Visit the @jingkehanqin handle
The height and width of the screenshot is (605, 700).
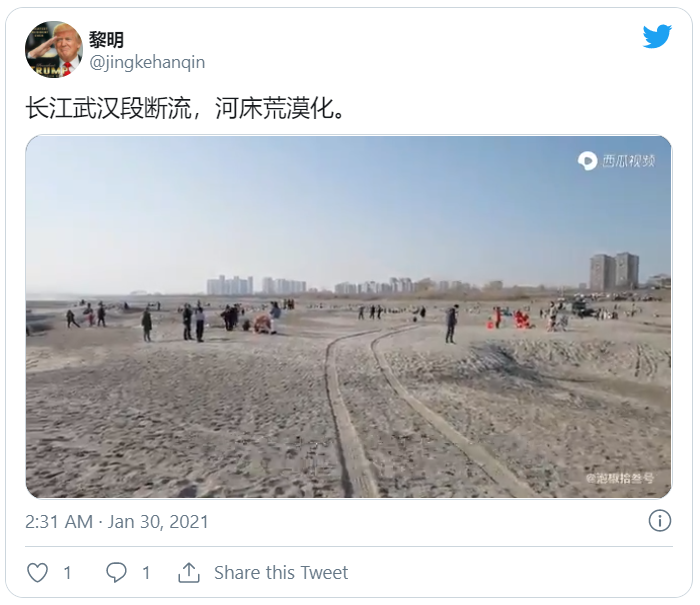(147, 62)
